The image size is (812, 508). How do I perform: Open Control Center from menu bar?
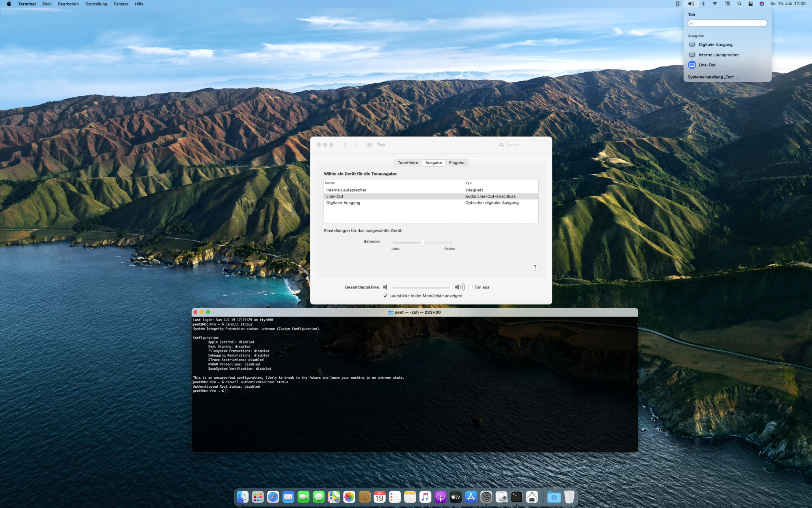point(751,4)
